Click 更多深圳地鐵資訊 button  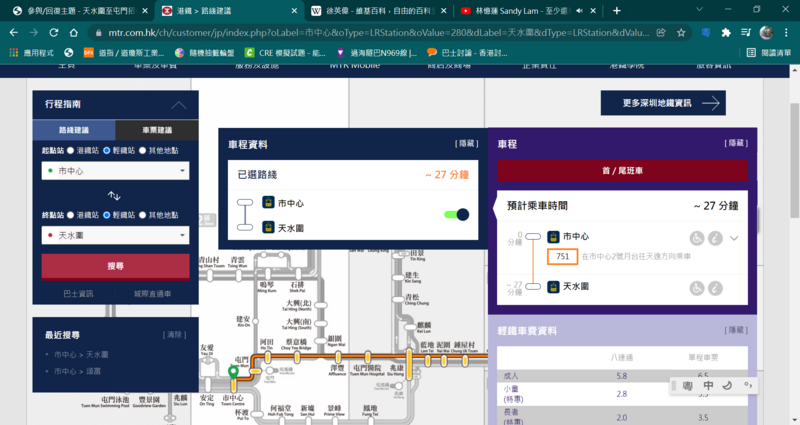pyautogui.click(x=662, y=103)
